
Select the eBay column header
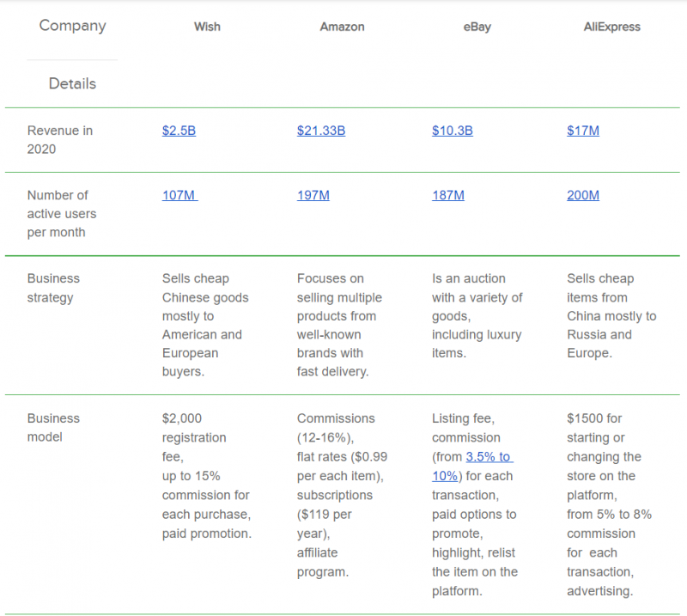coord(477,27)
